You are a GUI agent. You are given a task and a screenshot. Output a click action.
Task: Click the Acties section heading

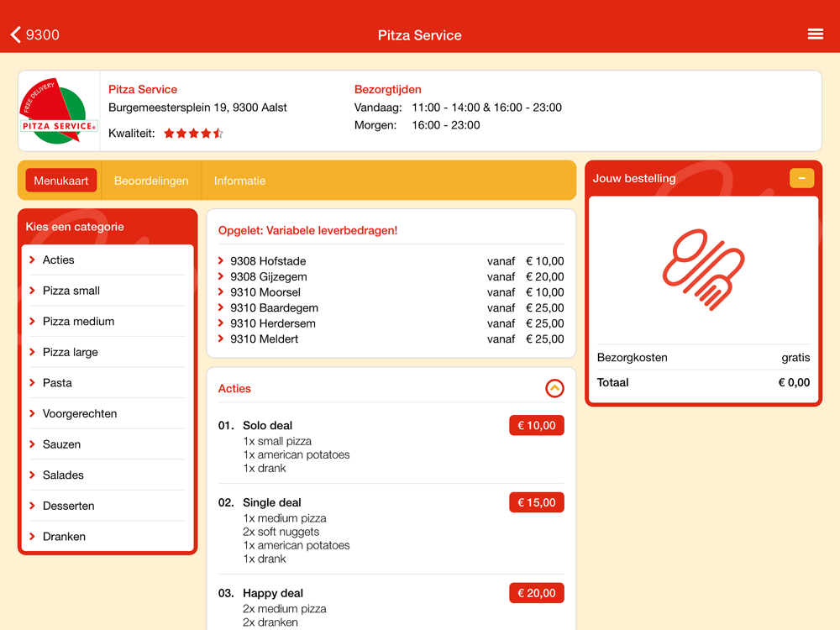(x=234, y=388)
